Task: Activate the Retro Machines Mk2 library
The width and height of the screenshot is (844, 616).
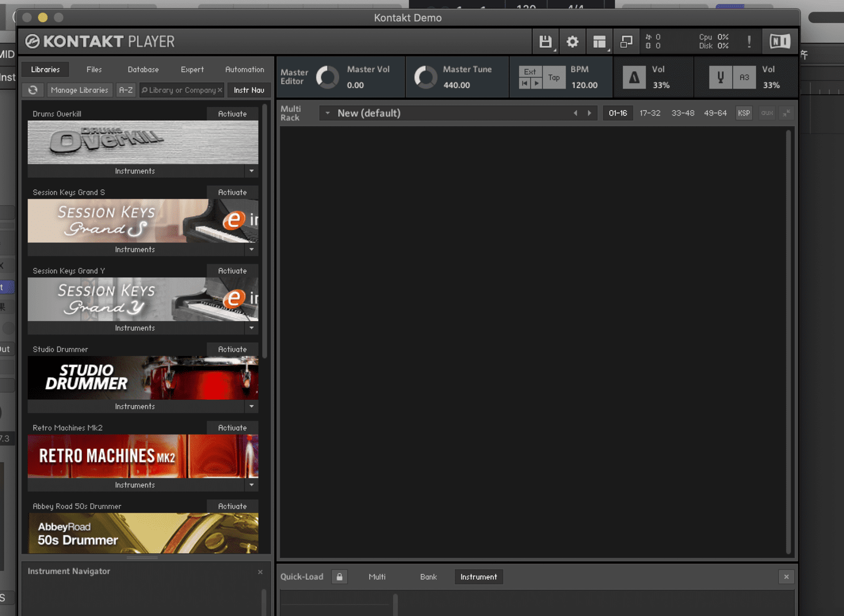Action: (x=232, y=428)
